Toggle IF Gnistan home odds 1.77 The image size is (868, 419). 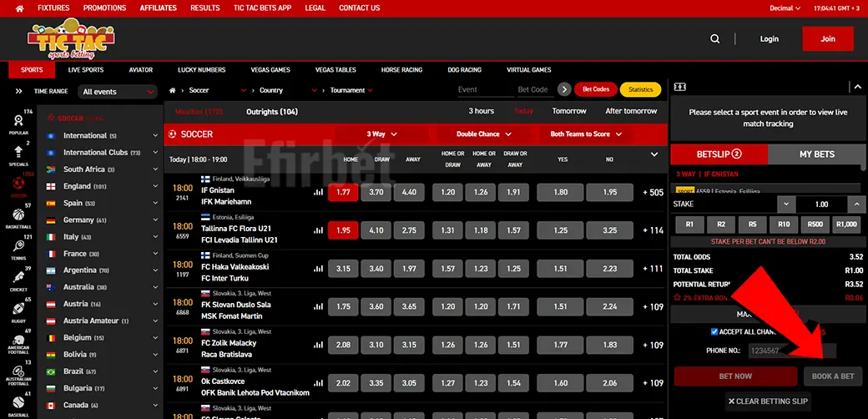[x=343, y=192]
